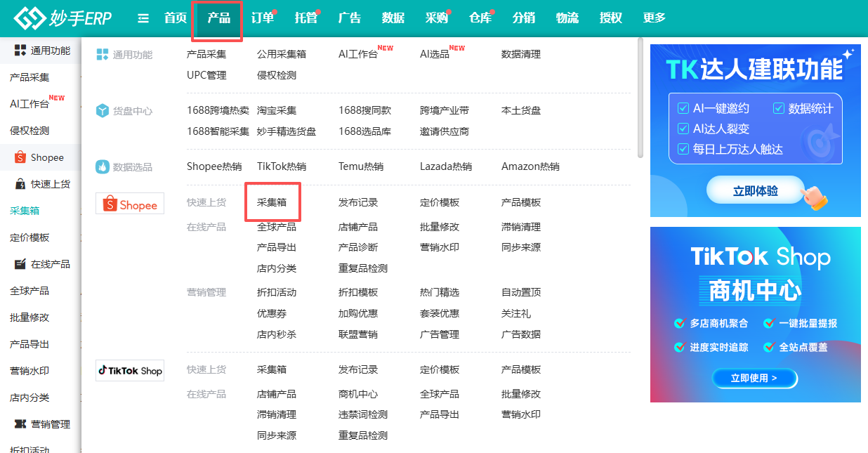Open the 分销 top menu

point(524,18)
